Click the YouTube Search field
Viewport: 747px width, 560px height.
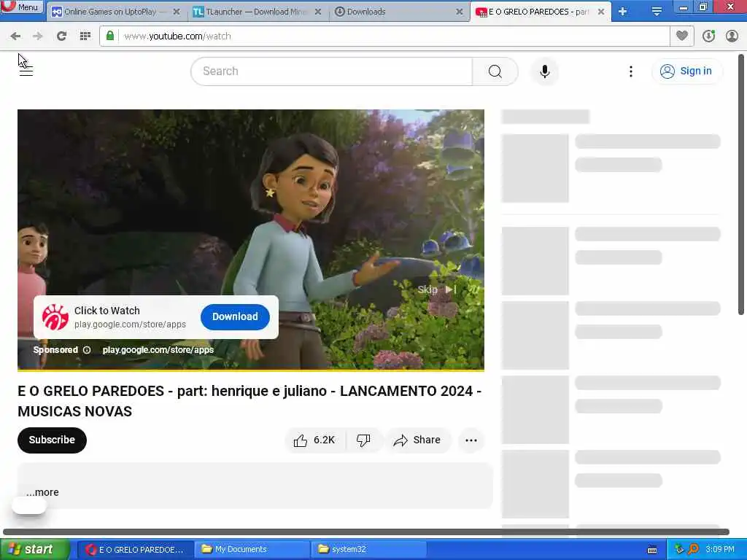tap(332, 71)
